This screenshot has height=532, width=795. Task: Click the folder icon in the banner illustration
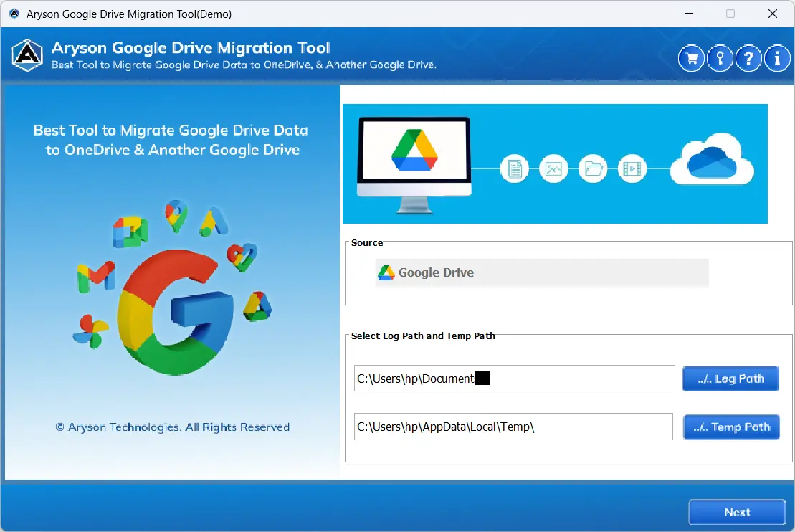click(593, 168)
